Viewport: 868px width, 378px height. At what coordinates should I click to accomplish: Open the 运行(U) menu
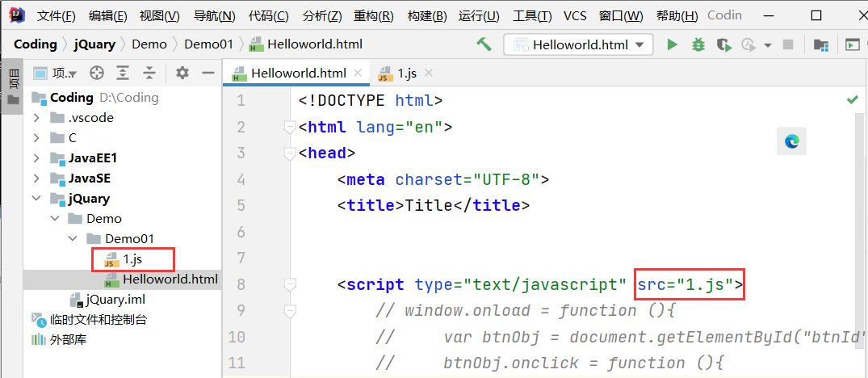tap(479, 15)
